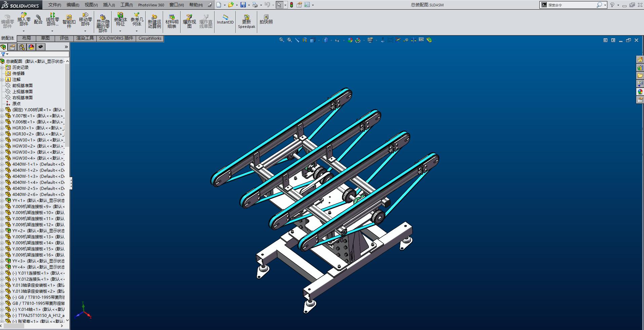The image size is (644, 330).
Task: Toggle the rebuild traffic light icon
Action: click(291, 5)
